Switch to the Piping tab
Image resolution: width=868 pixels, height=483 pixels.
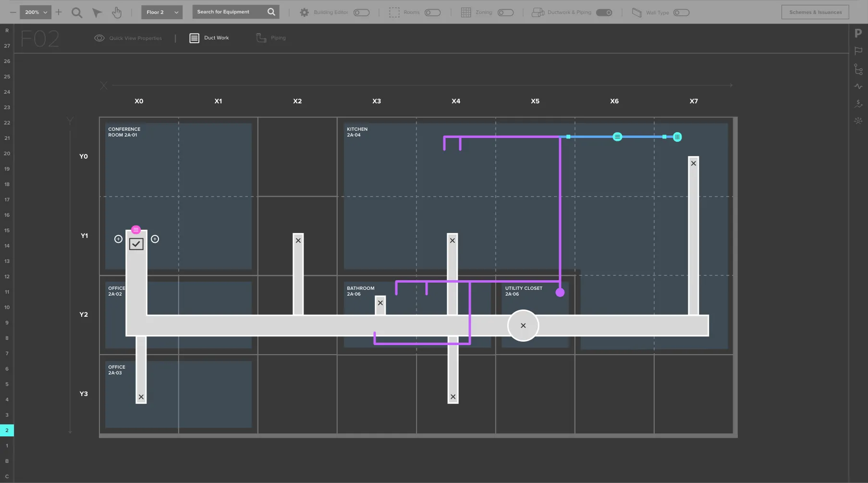pos(271,38)
